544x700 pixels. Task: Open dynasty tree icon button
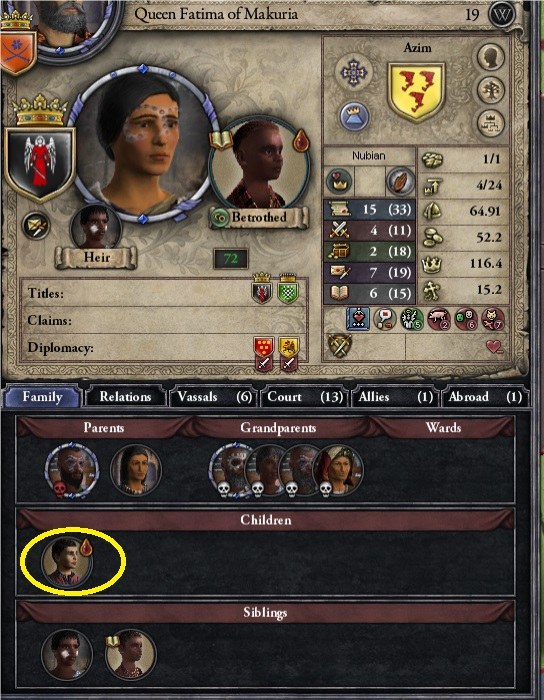pyautogui.click(x=491, y=90)
